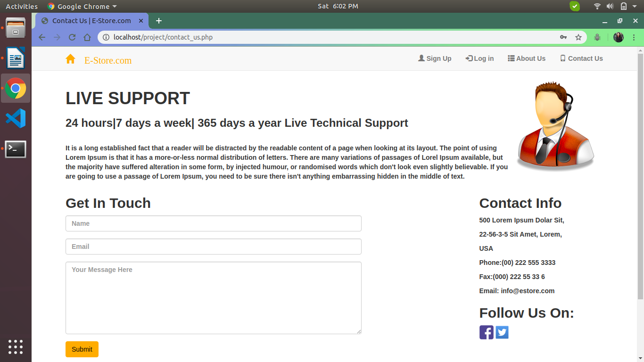Screen dimensions: 644x362
Task: Click the orange home icon beside E-Store.com
Action: click(70, 59)
